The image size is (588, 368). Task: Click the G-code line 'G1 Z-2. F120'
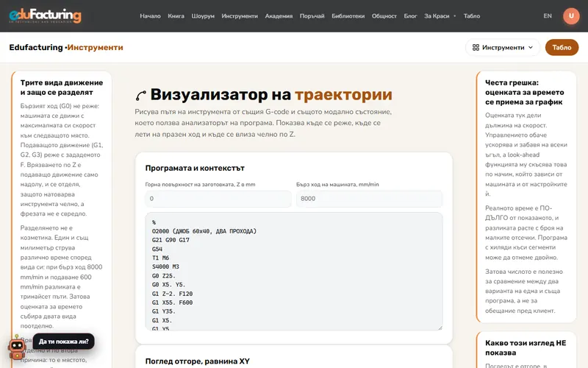[172, 294]
